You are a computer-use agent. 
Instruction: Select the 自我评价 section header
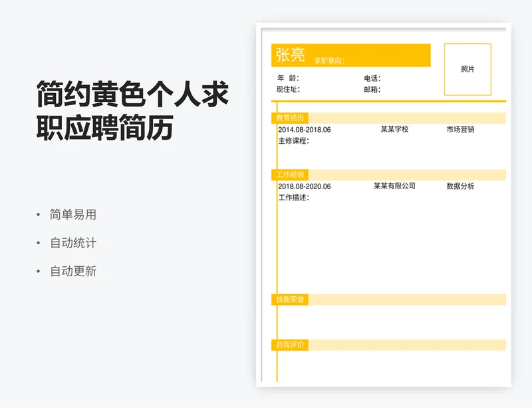[290, 345]
